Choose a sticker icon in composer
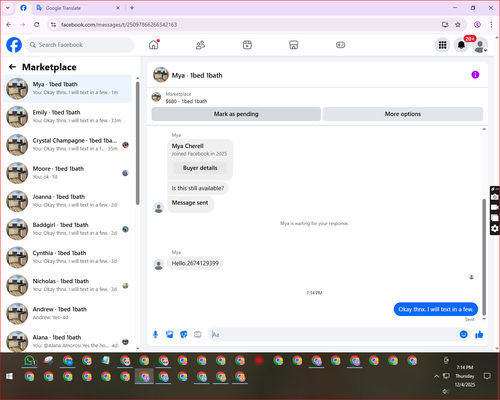500x400 pixels. (184, 334)
